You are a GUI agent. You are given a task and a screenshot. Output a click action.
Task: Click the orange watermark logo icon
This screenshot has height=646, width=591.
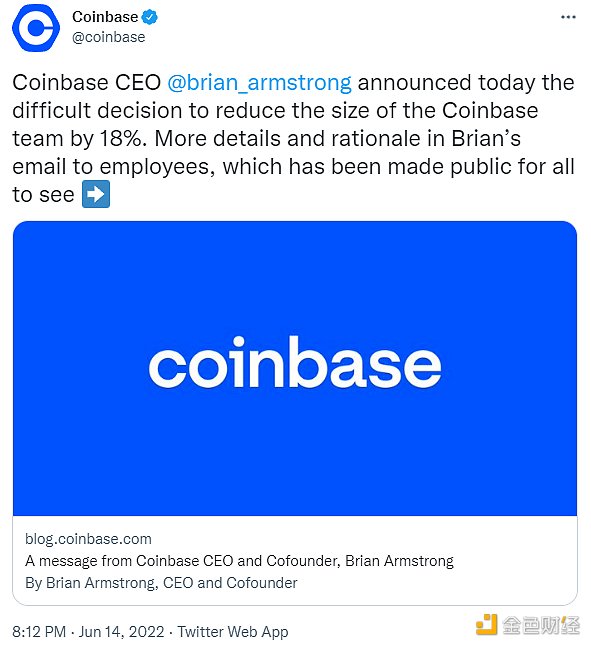[x=486, y=625]
